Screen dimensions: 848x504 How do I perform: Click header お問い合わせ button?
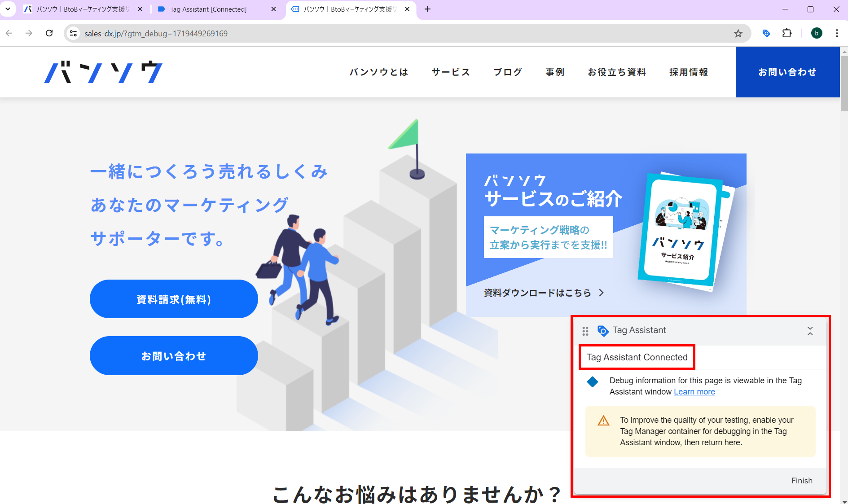(787, 72)
